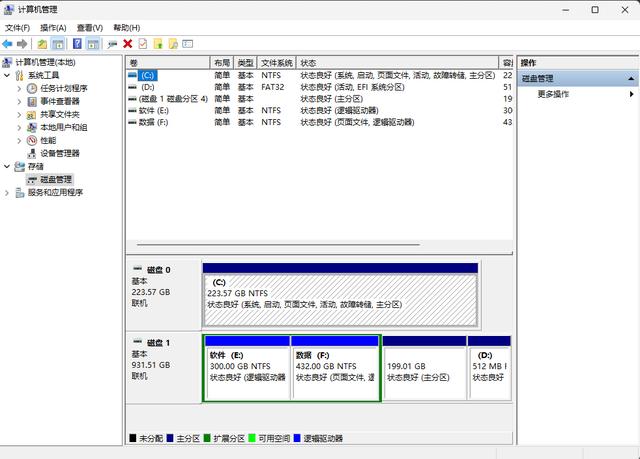This screenshot has width=640, height=459.
Task: Expand the Shared Folders node arrow
Action: coord(19,114)
